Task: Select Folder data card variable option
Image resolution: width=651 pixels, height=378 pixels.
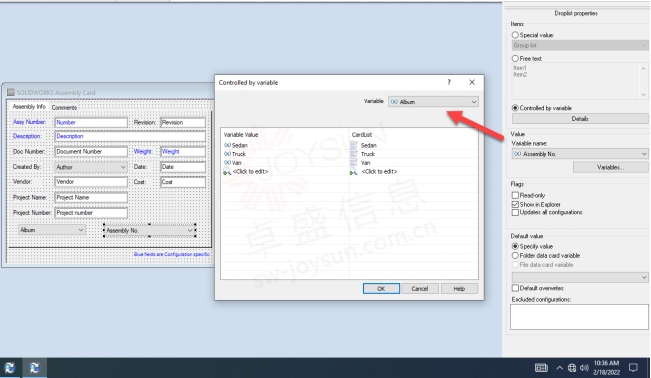Action: (x=515, y=255)
